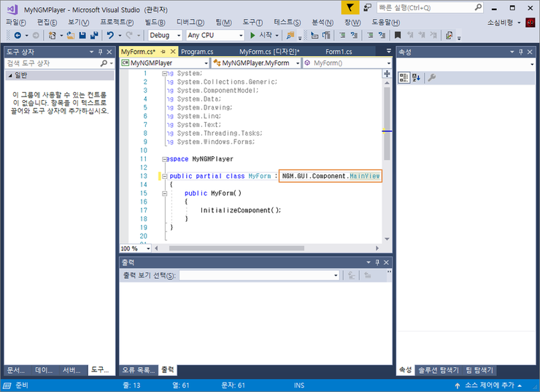Switch to the 솔루션 탐색기 tab
The width and height of the screenshot is (540, 392).
pos(439,370)
